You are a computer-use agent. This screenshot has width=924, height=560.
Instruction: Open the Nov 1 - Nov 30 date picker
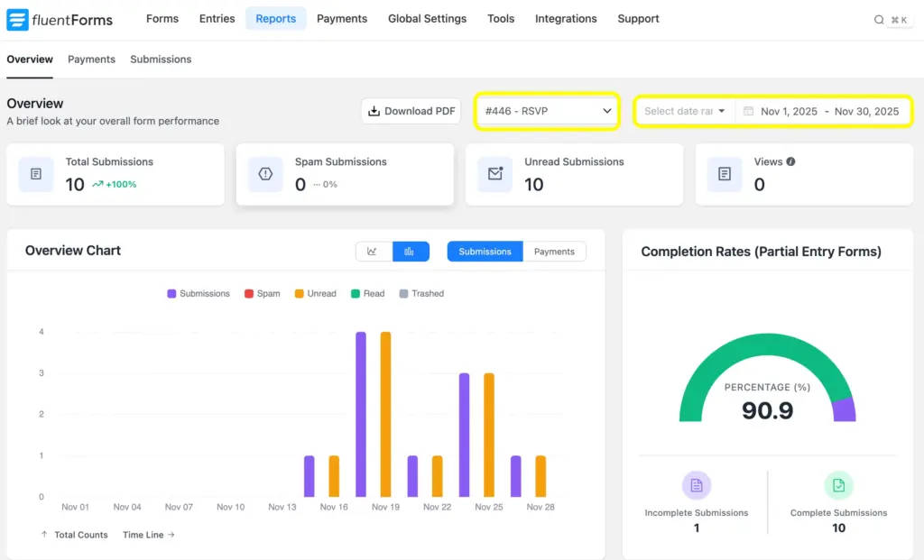[x=823, y=111]
